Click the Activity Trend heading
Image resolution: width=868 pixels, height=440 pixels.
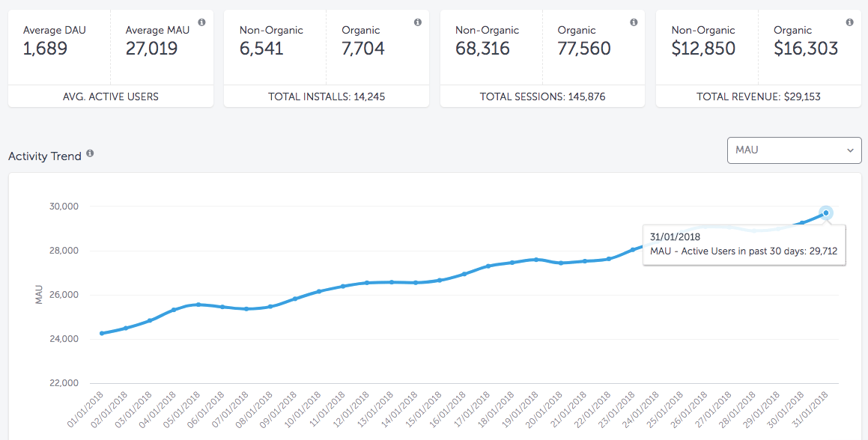[x=45, y=156]
